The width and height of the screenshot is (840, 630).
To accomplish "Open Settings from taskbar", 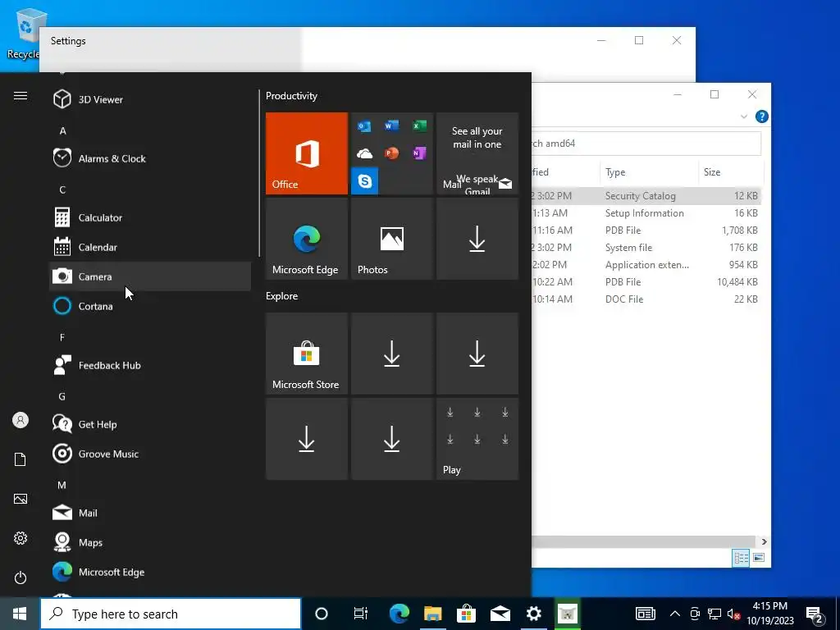I will [x=533, y=614].
